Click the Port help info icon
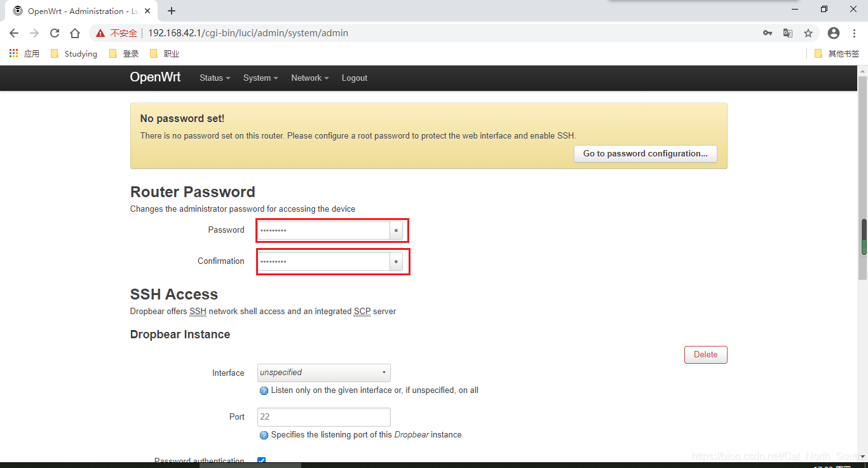The image size is (868, 468). [x=264, y=435]
